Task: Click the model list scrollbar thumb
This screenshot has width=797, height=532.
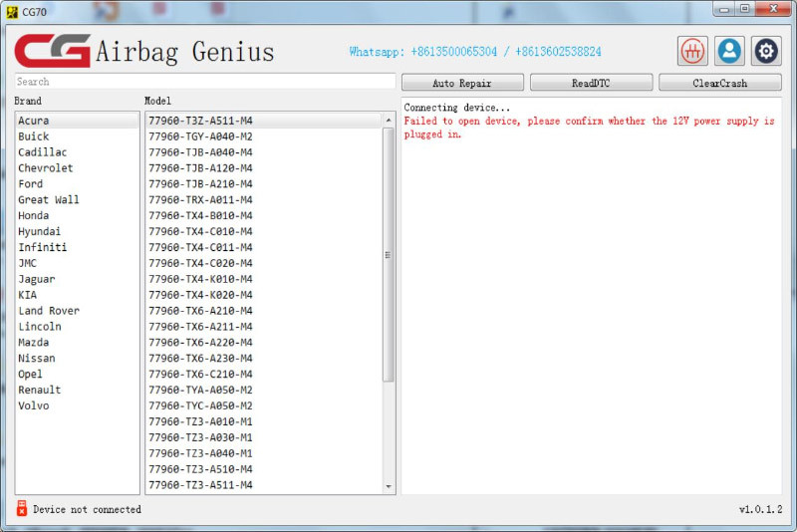Action: point(389,255)
